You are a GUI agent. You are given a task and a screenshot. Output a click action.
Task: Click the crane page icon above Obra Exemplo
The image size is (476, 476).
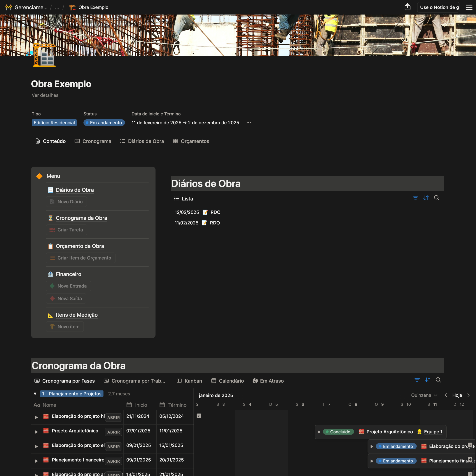coord(44,57)
